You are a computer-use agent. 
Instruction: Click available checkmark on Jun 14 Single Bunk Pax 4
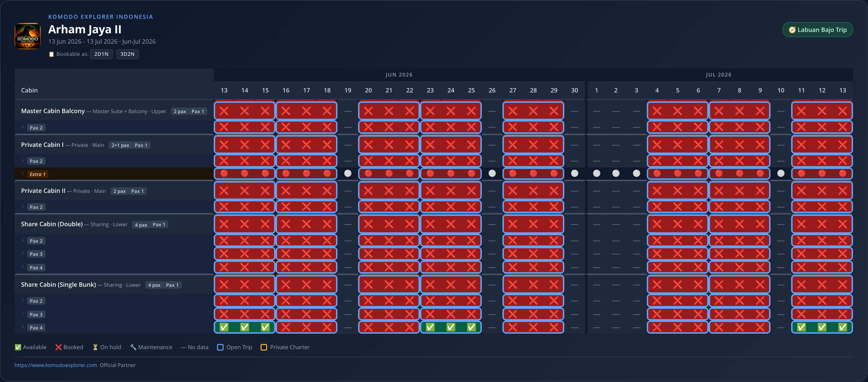[245, 327]
